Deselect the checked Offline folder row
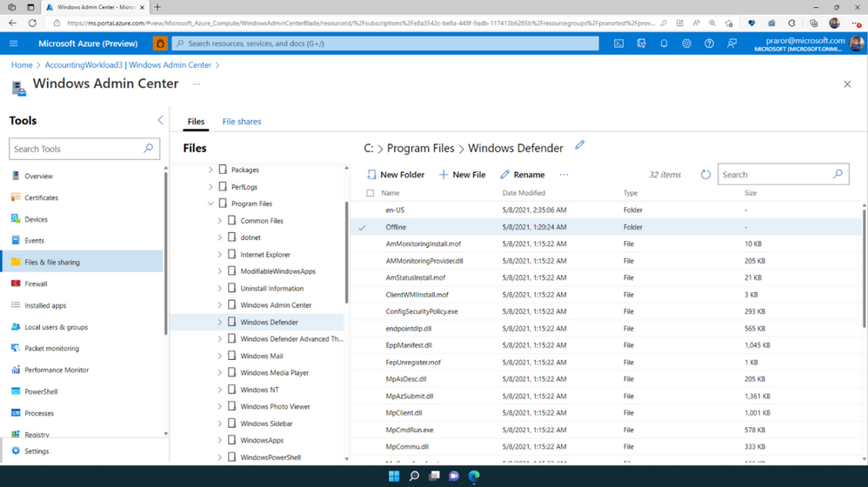Viewport: 868px width, 487px height. [362, 228]
